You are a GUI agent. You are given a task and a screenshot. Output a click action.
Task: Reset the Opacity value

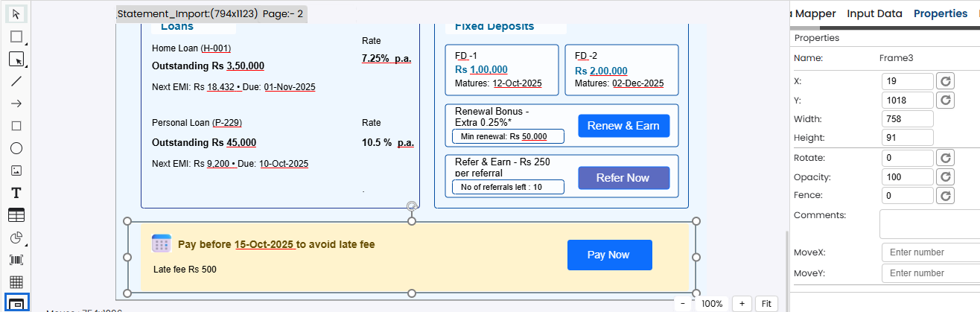tap(945, 177)
